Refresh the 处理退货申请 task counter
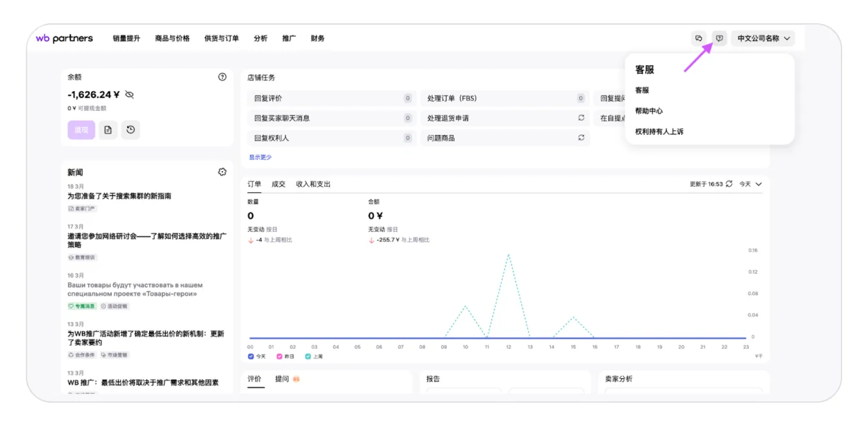This screenshot has height=426, width=868. (581, 118)
